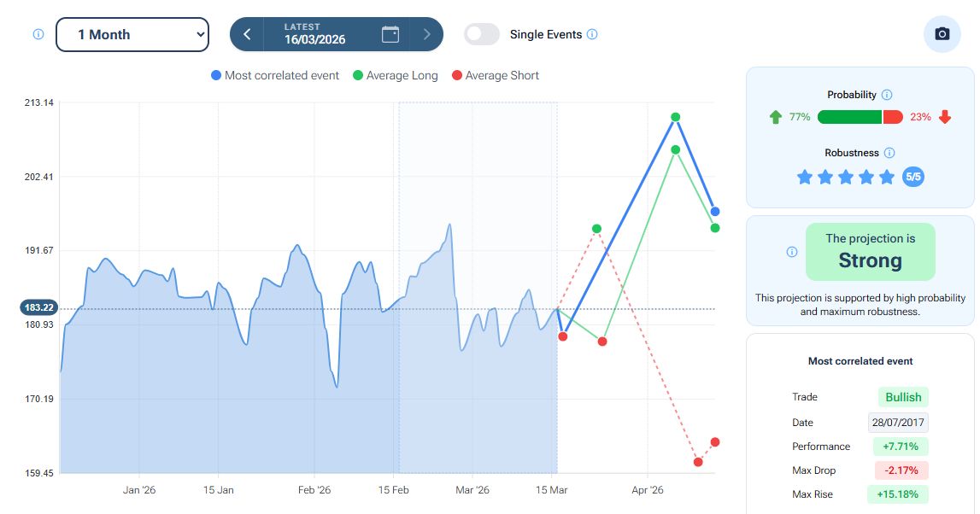The width and height of the screenshot is (980, 514).
Task: Click the camera screenshot icon
Action: click(x=942, y=34)
